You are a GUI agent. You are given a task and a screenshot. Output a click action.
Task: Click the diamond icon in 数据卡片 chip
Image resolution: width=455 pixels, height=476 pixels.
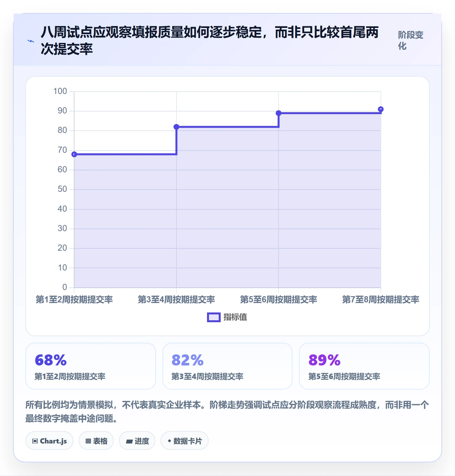[x=169, y=441]
